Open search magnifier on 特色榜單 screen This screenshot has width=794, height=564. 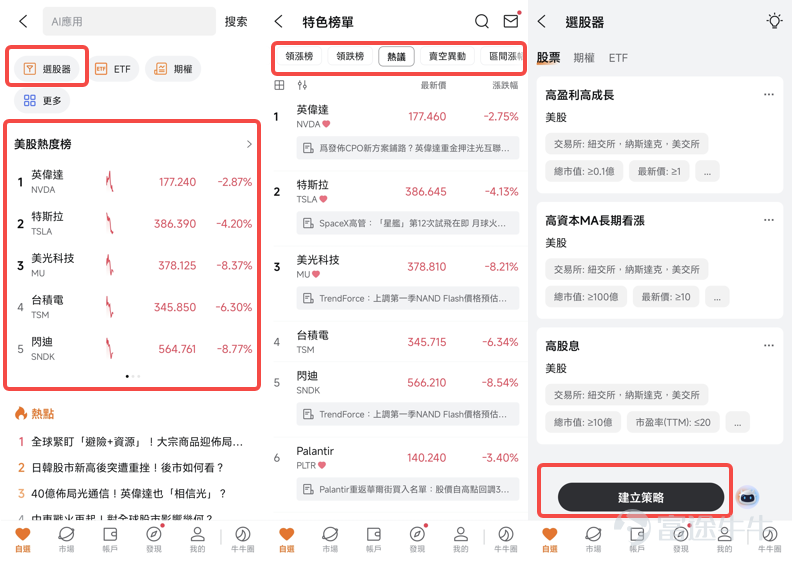tap(482, 21)
